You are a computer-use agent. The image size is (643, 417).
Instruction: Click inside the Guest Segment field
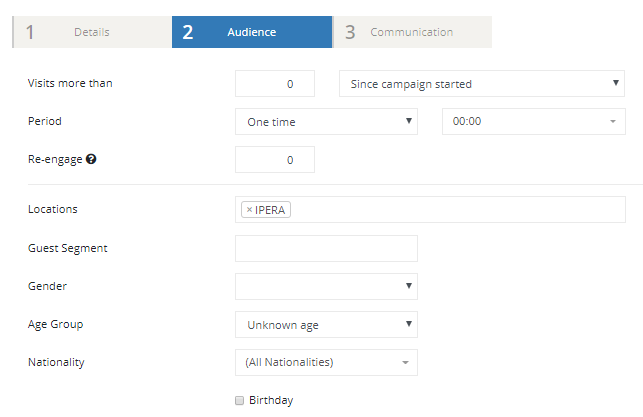[326, 248]
